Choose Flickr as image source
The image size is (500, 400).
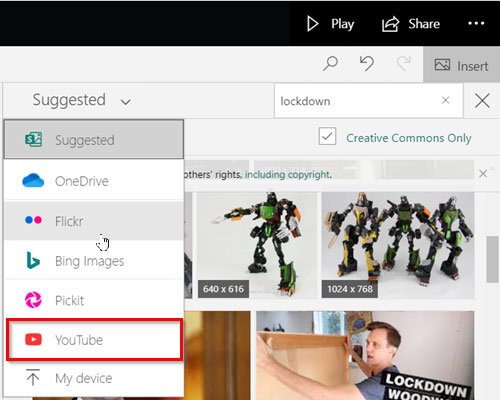(x=94, y=221)
